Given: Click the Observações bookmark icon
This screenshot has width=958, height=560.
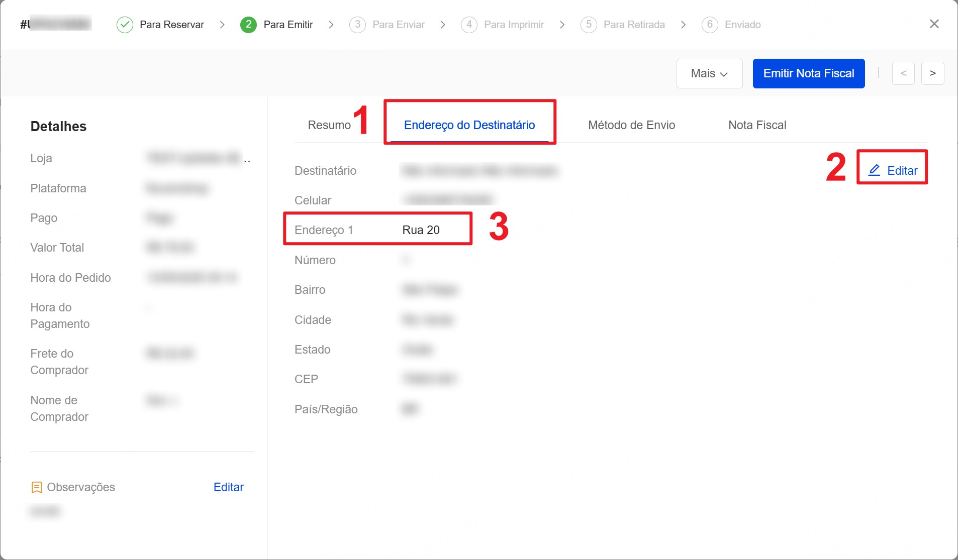Looking at the screenshot, I should (37, 487).
